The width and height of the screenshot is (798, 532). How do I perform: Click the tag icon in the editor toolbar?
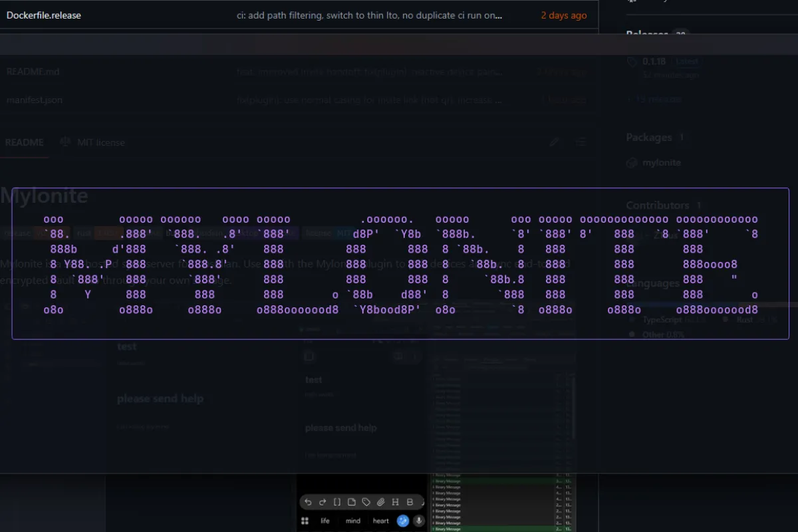(x=366, y=502)
